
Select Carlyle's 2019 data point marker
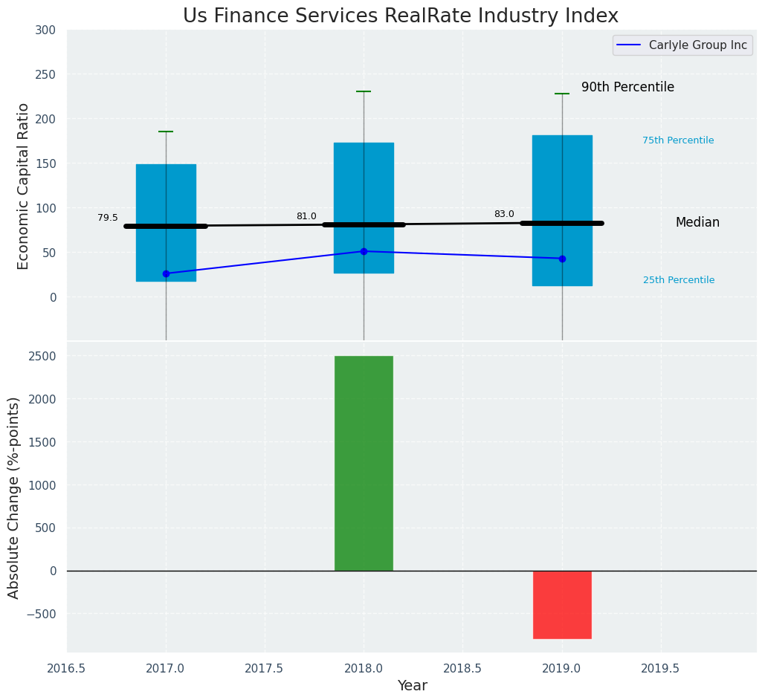(x=562, y=259)
